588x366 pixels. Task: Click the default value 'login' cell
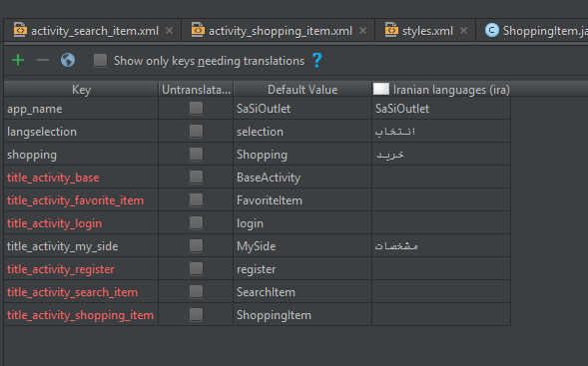[x=302, y=223]
